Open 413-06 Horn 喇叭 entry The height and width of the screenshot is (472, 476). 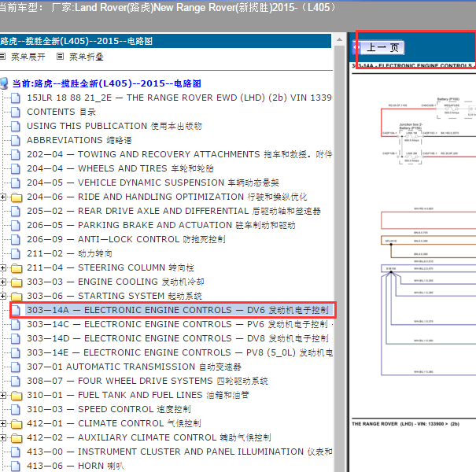[x=76, y=466]
